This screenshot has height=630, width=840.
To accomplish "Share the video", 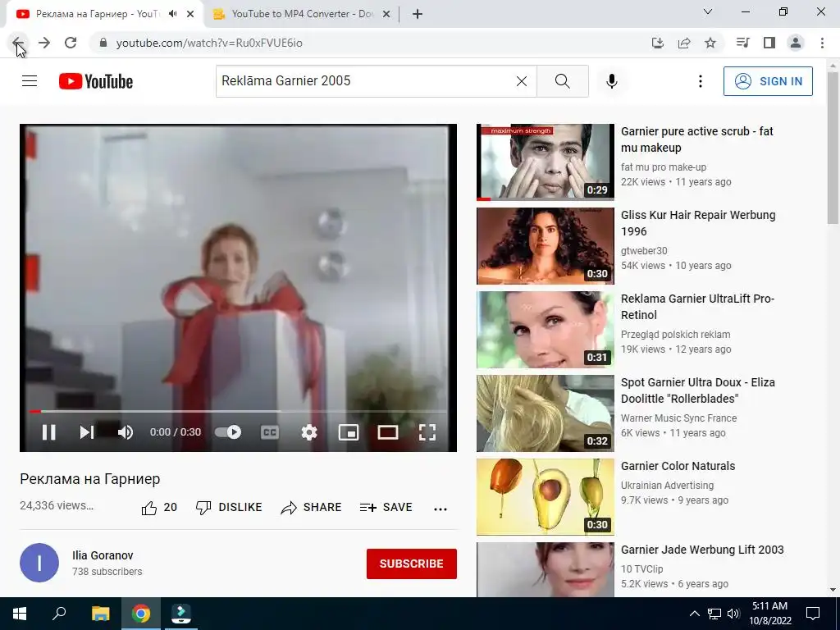I will click(x=311, y=507).
